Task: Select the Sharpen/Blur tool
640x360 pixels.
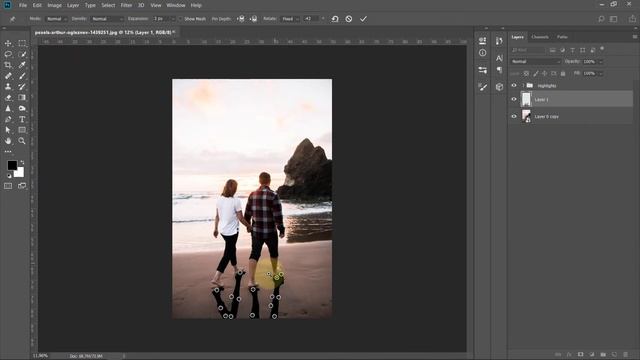Action: click(x=8, y=108)
